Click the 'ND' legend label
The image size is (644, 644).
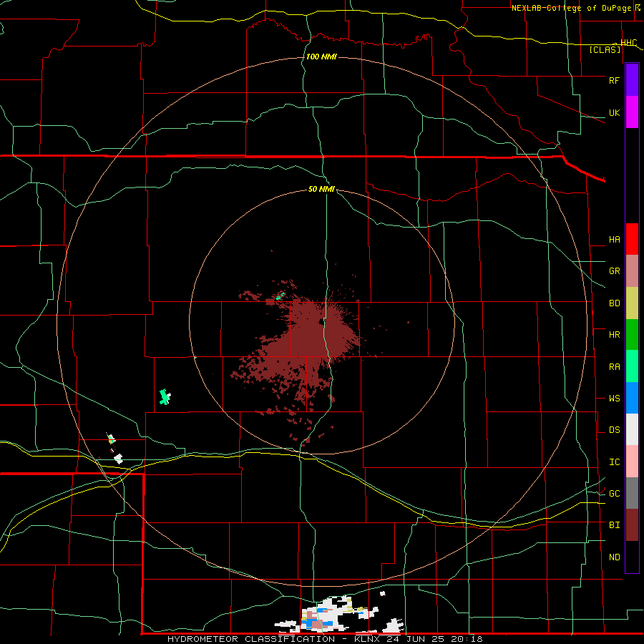(x=614, y=557)
